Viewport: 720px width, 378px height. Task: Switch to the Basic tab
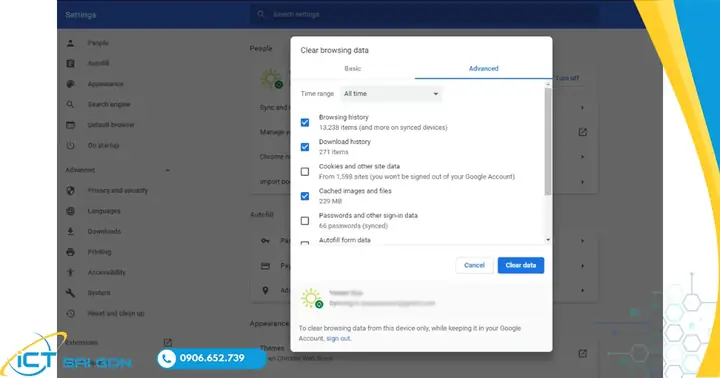point(353,68)
